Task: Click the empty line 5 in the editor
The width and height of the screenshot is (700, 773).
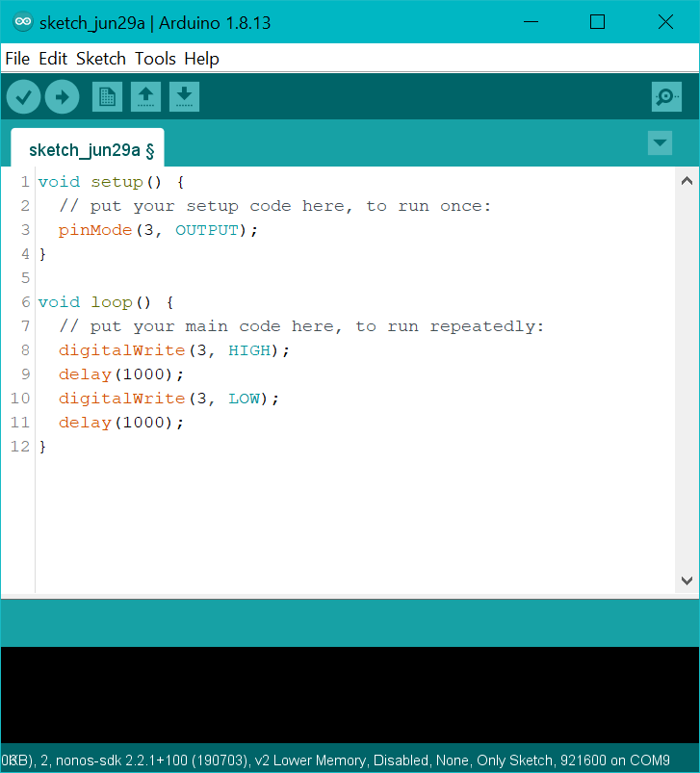Action: tap(355, 278)
